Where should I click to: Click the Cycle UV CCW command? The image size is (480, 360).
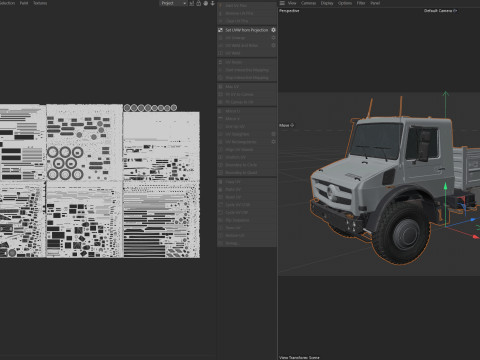pyautogui.click(x=247, y=205)
